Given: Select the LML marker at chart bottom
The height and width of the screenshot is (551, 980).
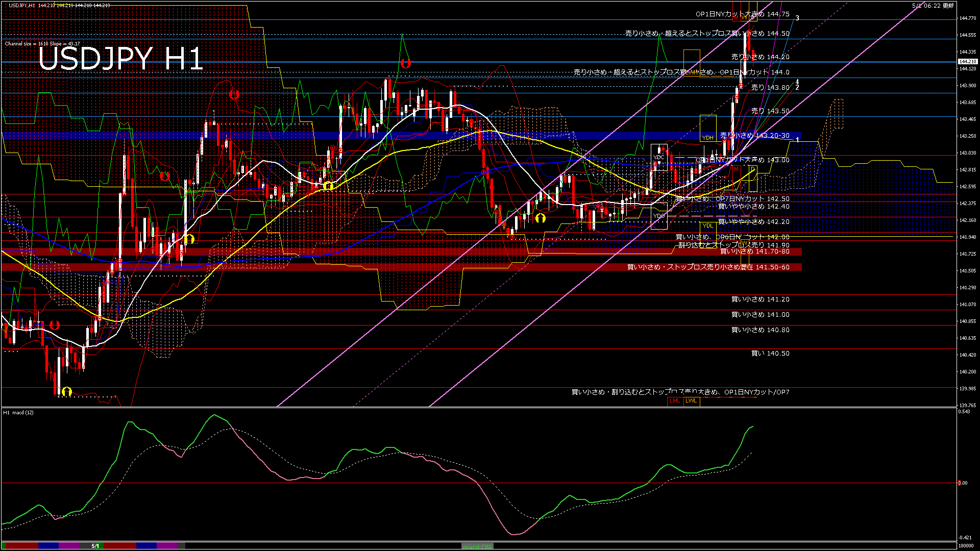Looking at the screenshot, I should point(675,401).
